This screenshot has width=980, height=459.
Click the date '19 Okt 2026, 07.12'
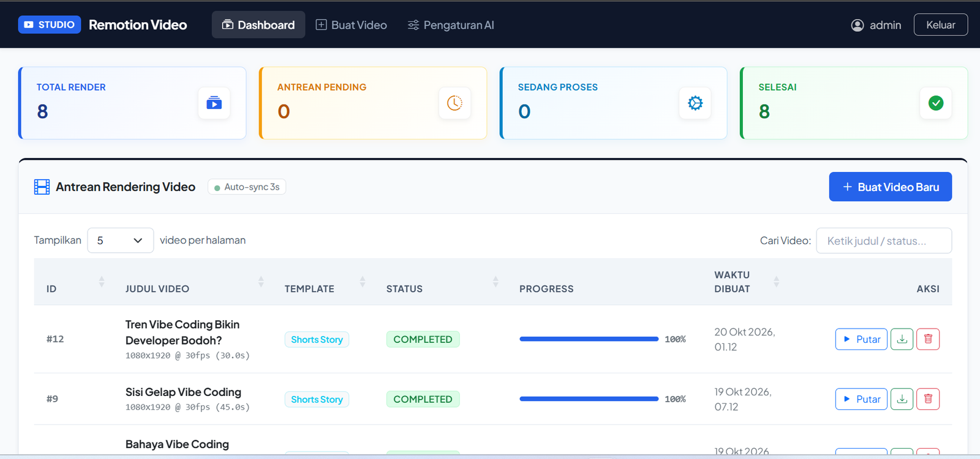coord(742,399)
